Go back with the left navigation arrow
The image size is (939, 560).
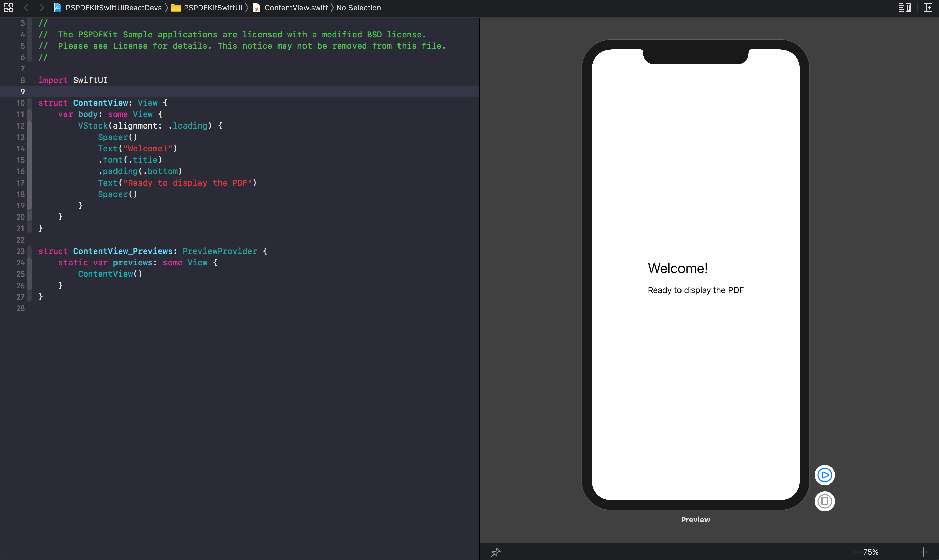point(26,7)
